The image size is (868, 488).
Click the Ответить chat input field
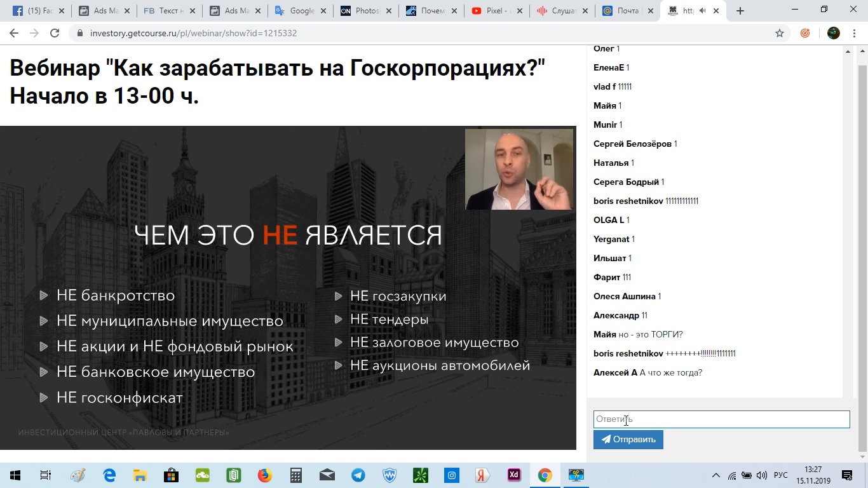721,419
